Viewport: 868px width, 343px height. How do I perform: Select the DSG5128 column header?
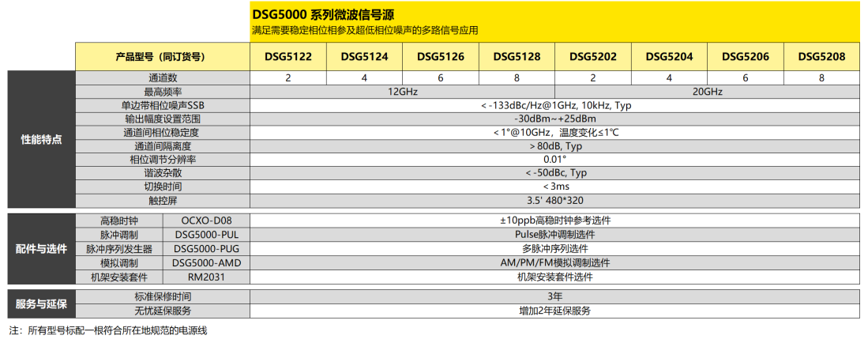(x=517, y=56)
